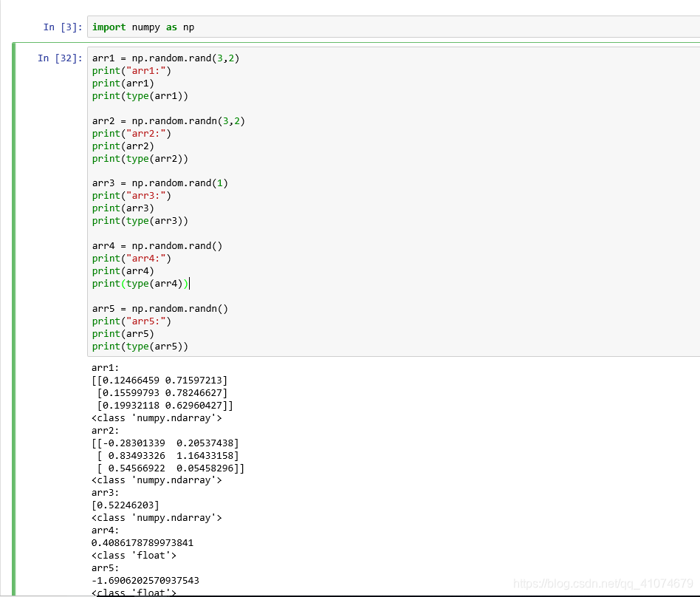
Task: Click the print(type(arr1)) line
Action: (x=140, y=95)
